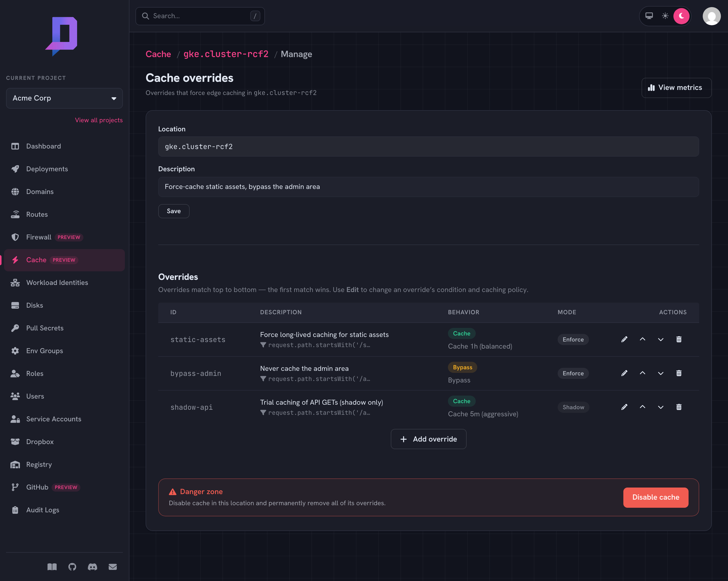
Task: Open Roles page
Action: pyautogui.click(x=64, y=374)
